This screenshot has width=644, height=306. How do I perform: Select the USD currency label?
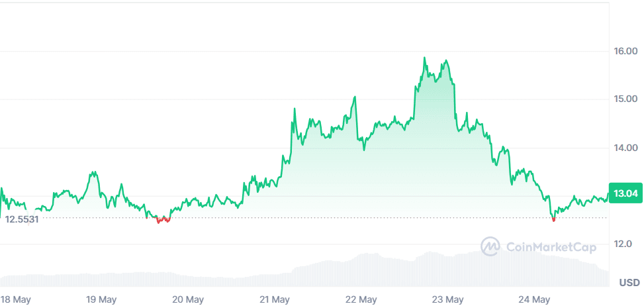[x=629, y=283]
